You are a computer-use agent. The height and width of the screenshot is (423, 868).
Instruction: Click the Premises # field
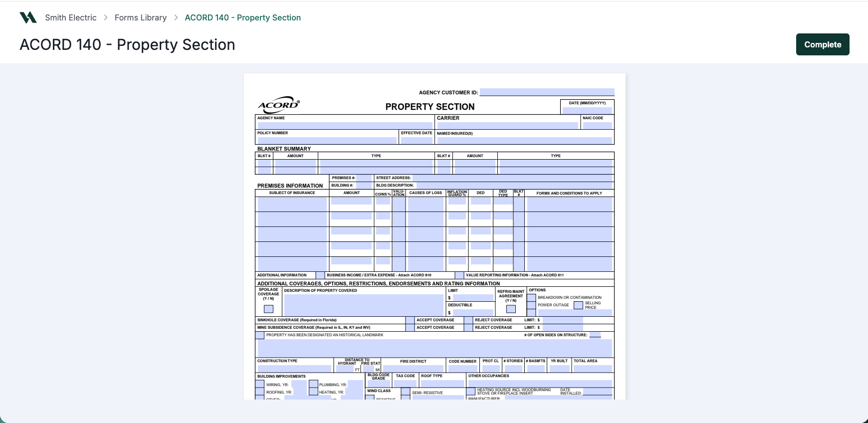pyautogui.click(x=364, y=178)
